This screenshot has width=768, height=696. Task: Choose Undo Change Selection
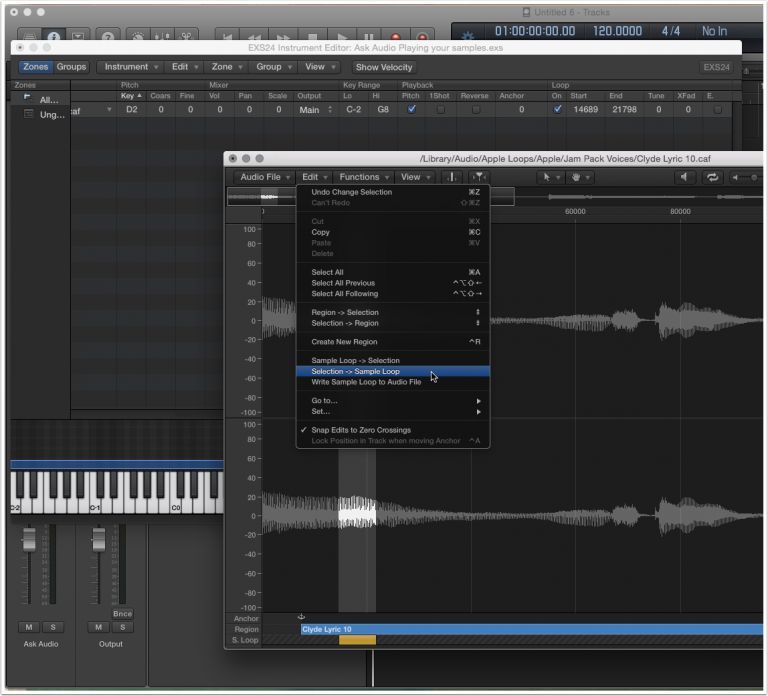[393, 192]
